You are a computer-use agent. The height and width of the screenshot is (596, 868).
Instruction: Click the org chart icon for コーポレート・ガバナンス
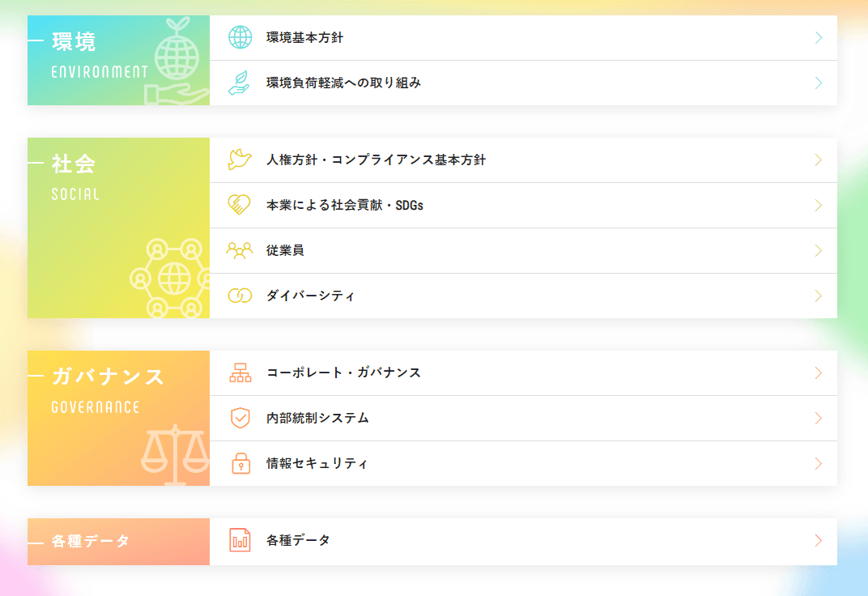pos(240,372)
